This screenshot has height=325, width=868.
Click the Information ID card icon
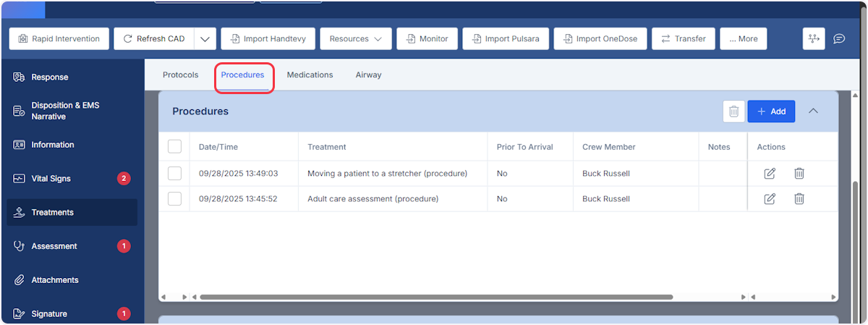tap(20, 145)
